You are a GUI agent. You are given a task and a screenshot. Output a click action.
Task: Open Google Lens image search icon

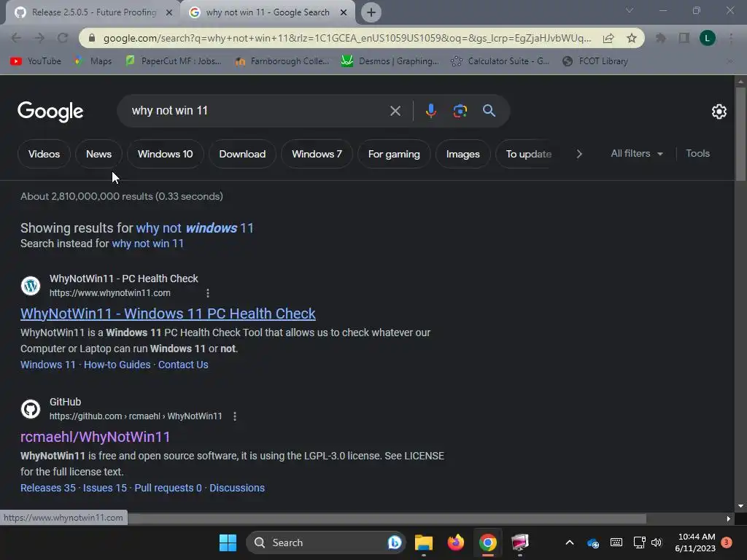460,111
